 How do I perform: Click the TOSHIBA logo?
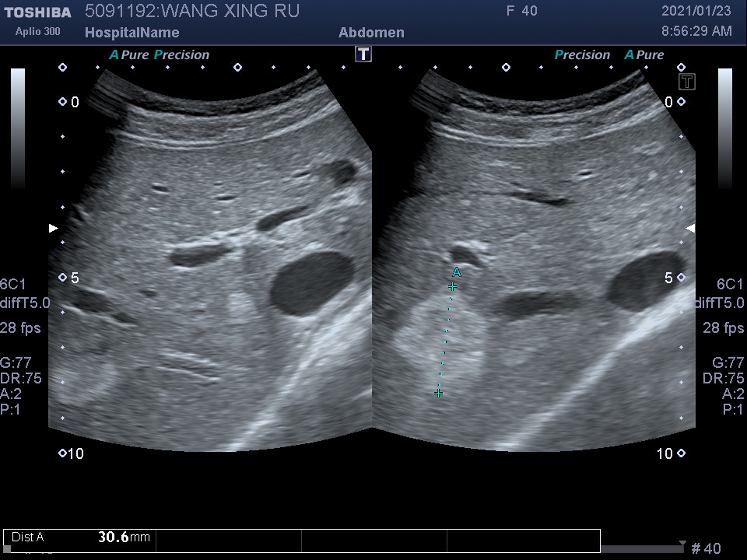37,12
